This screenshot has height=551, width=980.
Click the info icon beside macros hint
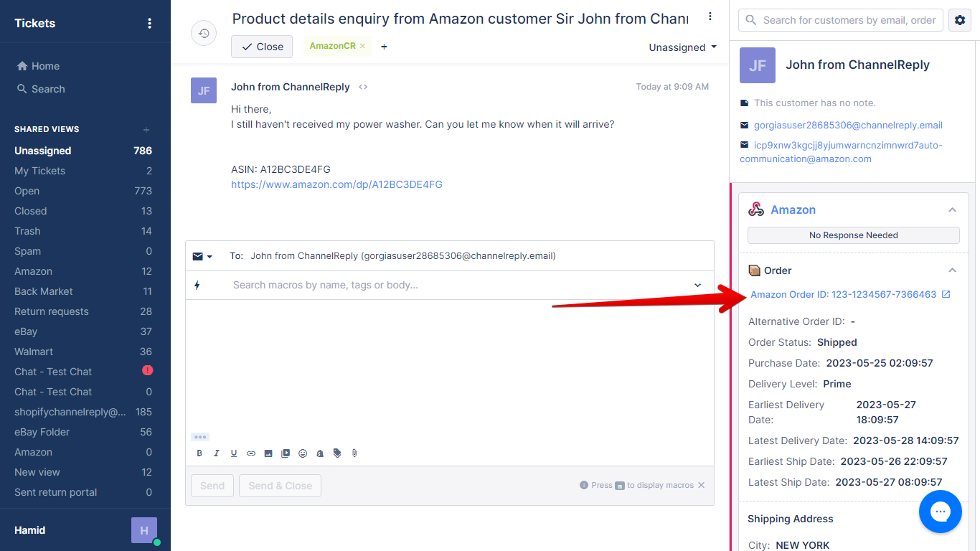[x=584, y=485]
